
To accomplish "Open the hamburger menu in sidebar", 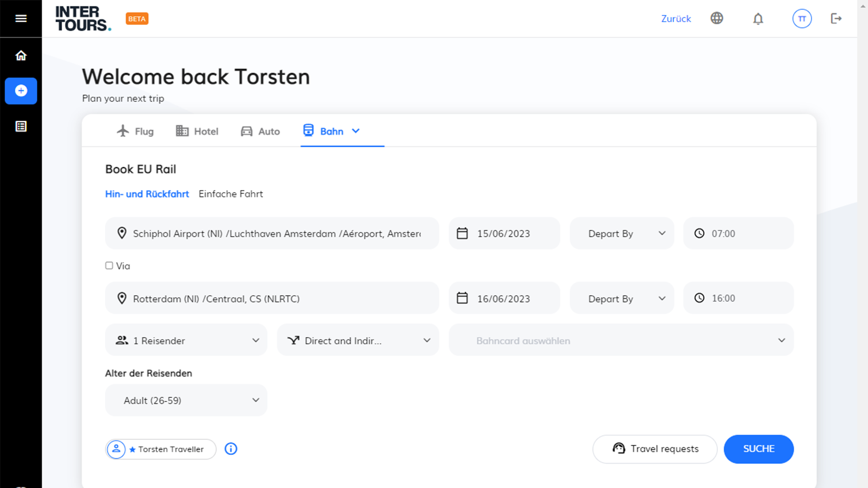I will (x=21, y=19).
